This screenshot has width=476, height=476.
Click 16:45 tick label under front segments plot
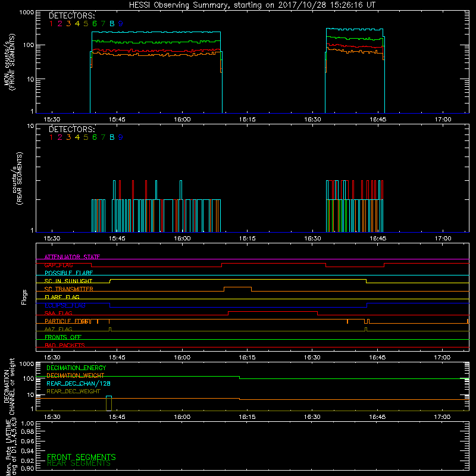coord(378,120)
